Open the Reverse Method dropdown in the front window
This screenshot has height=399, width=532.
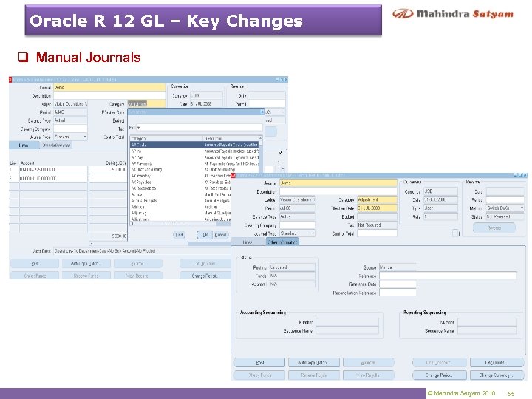(x=522, y=208)
